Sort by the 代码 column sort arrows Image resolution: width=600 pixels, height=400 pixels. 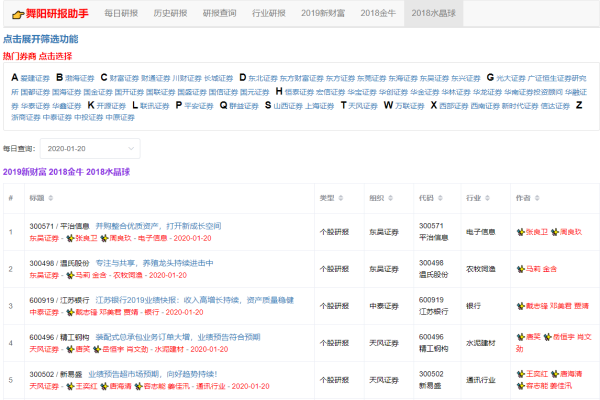click(x=440, y=198)
